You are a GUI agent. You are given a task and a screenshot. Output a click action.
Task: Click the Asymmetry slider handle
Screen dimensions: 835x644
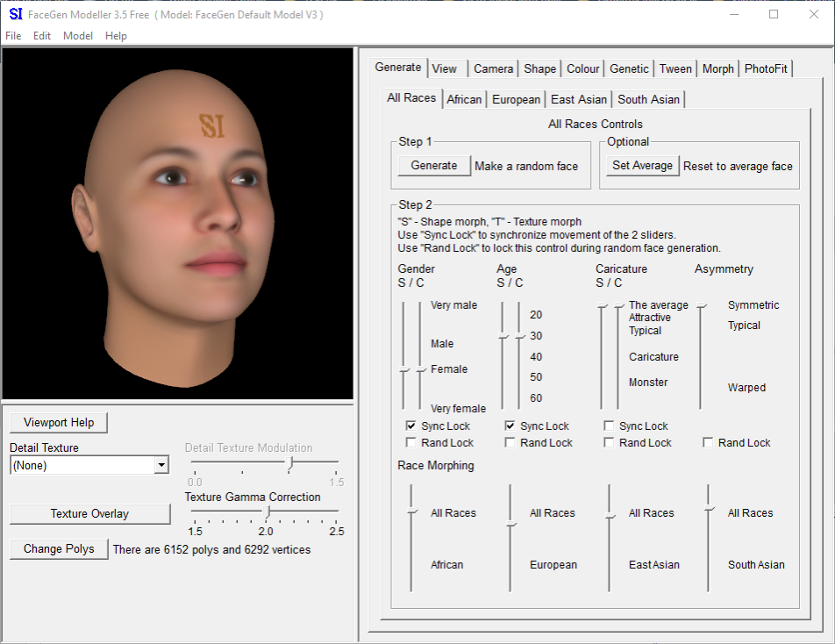point(701,306)
